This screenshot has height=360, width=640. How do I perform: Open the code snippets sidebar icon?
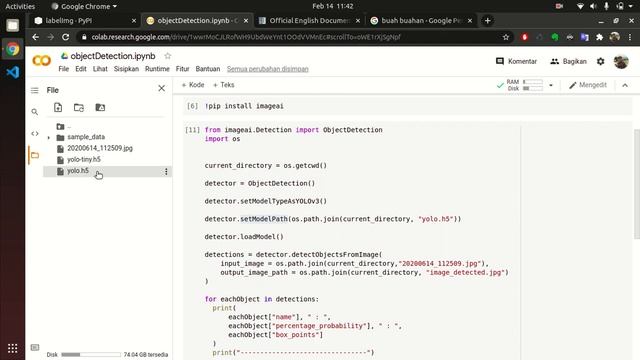35,133
